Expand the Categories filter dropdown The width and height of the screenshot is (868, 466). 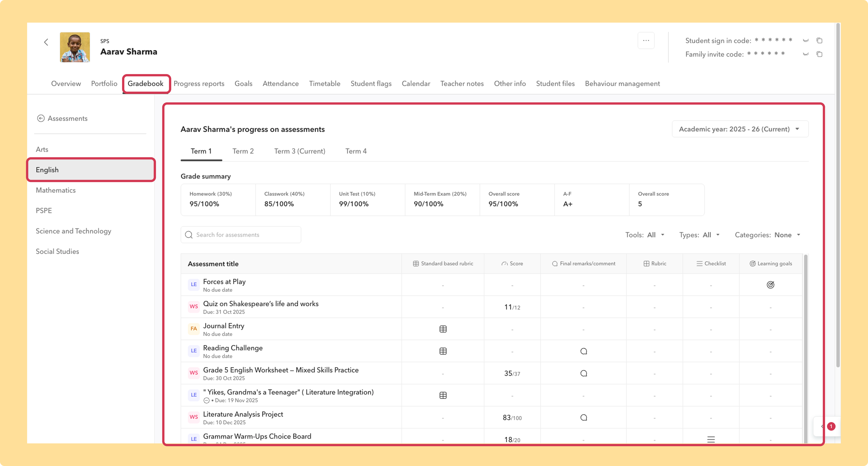click(768, 235)
